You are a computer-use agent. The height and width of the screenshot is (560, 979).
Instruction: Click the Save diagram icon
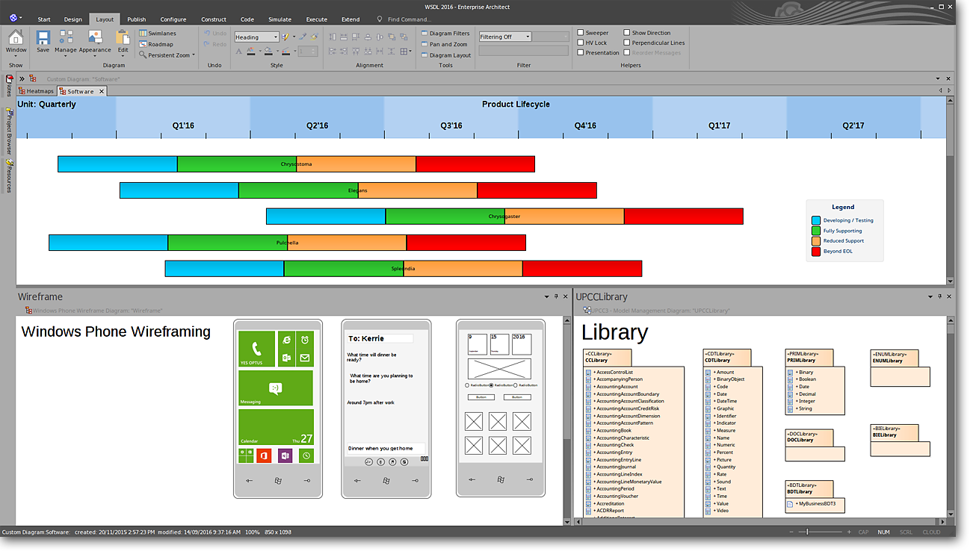[43, 41]
